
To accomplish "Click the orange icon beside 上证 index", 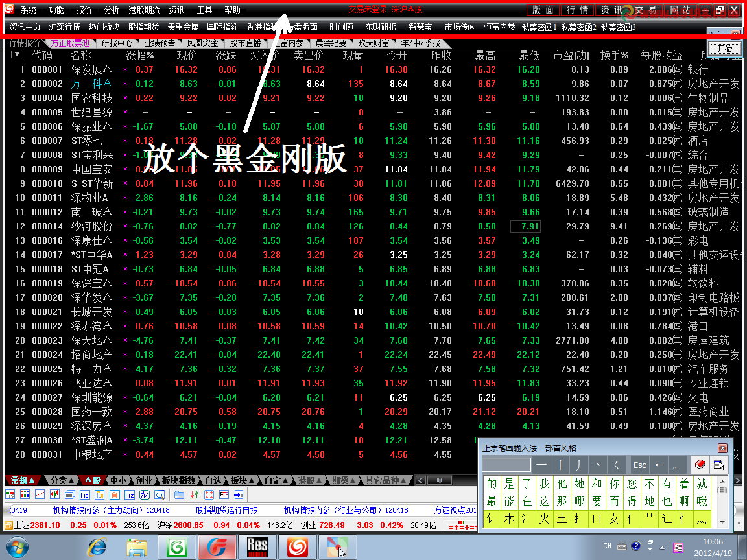I will [x=8, y=525].
